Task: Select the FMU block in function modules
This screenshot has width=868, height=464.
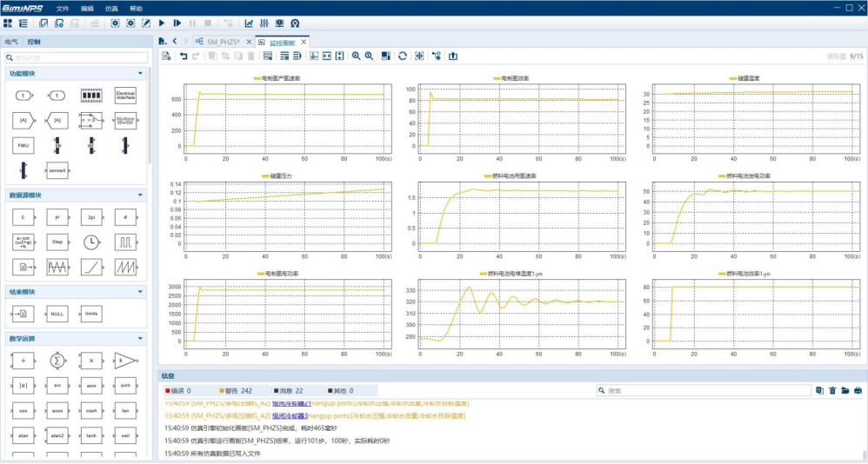Action: [23, 144]
